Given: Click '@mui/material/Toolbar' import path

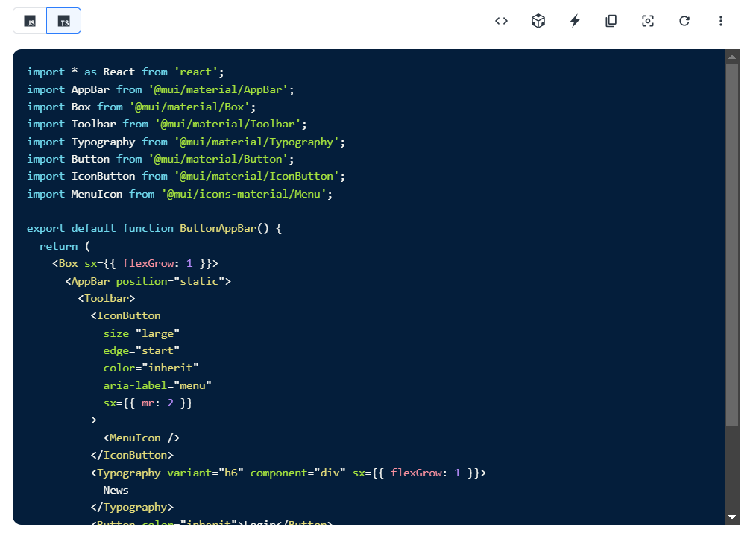Looking at the screenshot, I should pyautogui.click(x=227, y=125).
